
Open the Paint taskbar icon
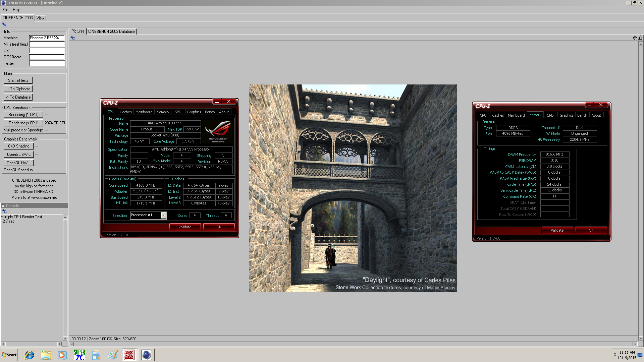tap(112, 355)
